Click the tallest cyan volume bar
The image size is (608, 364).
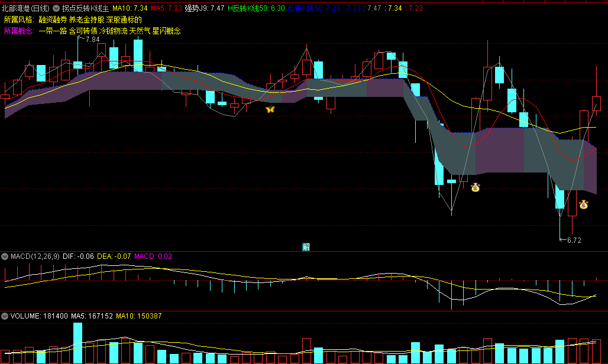77,343
